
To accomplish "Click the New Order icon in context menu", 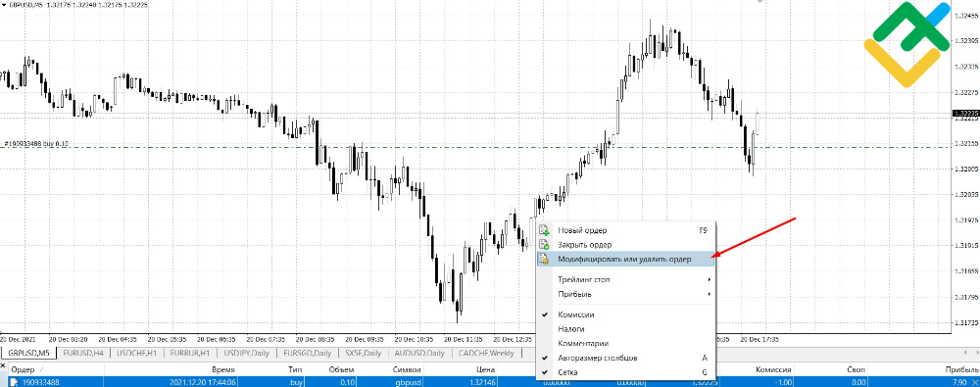I will [544, 230].
